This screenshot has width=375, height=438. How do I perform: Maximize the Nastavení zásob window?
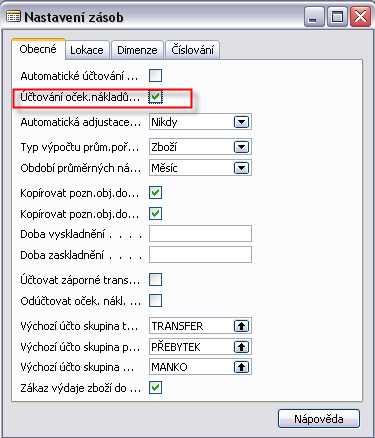pos(337,17)
